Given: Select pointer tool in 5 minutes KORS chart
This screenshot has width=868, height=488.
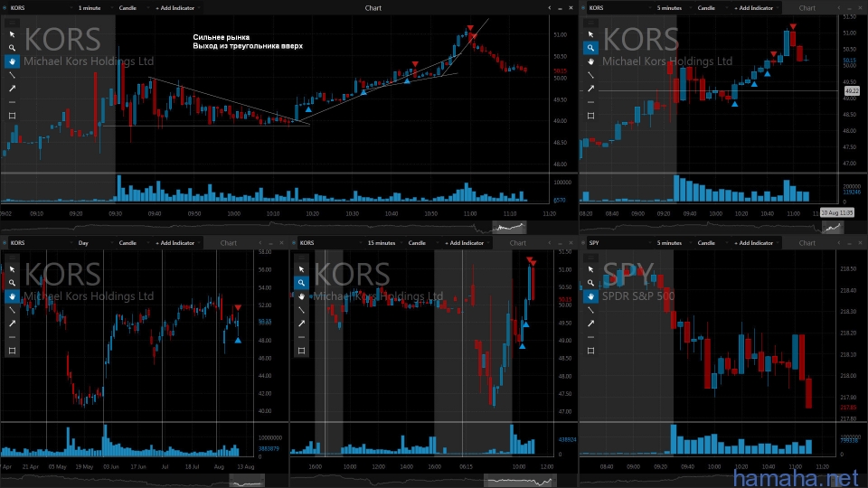Looking at the screenshot, I should point(590,34).
